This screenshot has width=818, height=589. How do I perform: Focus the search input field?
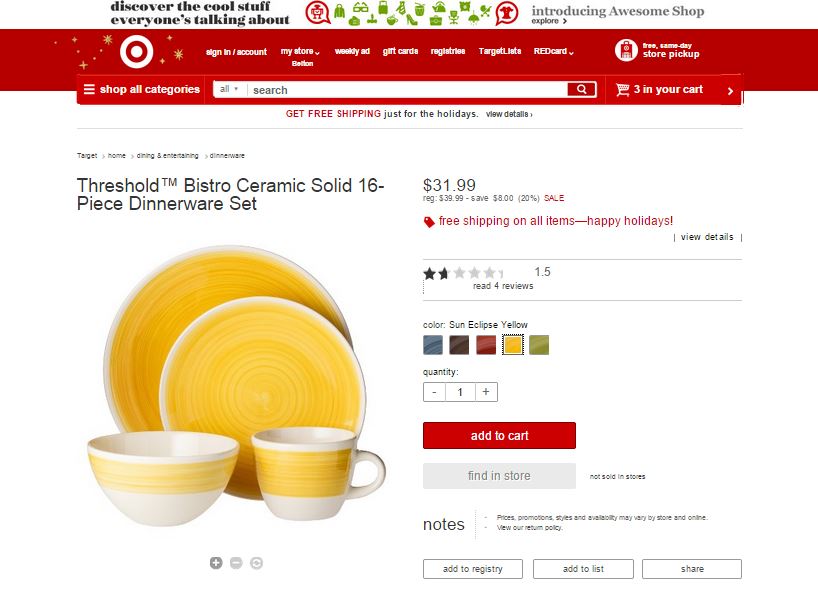[407, 89]
